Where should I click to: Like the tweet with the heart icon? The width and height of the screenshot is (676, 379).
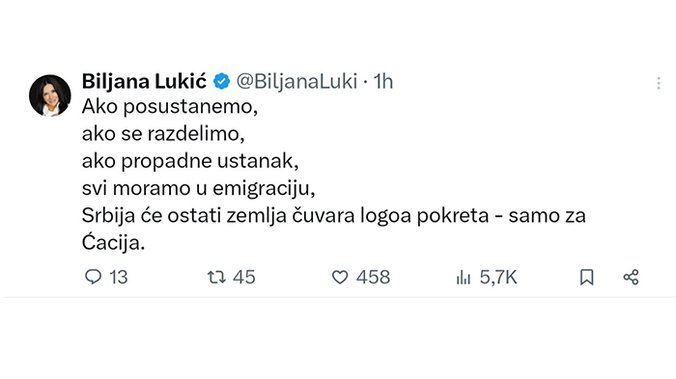[x=340, y=277]
